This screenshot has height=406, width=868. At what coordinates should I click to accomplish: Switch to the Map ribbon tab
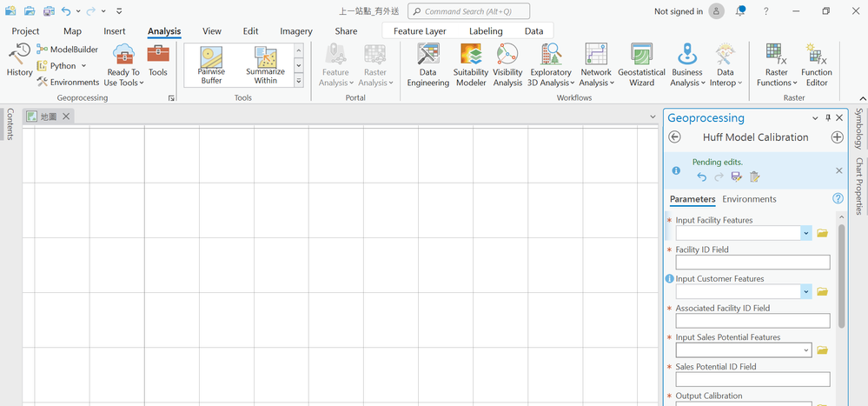pyautogui.click(x=72, y=31)
